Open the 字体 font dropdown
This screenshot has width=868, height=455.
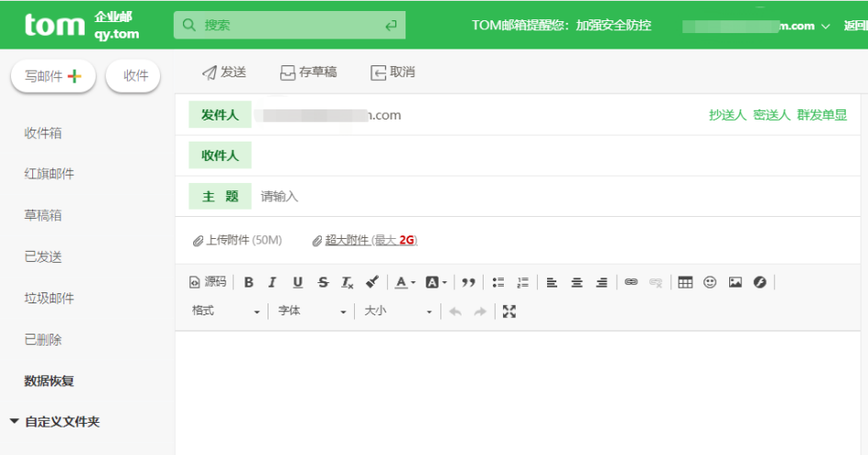tap(312, 312)
